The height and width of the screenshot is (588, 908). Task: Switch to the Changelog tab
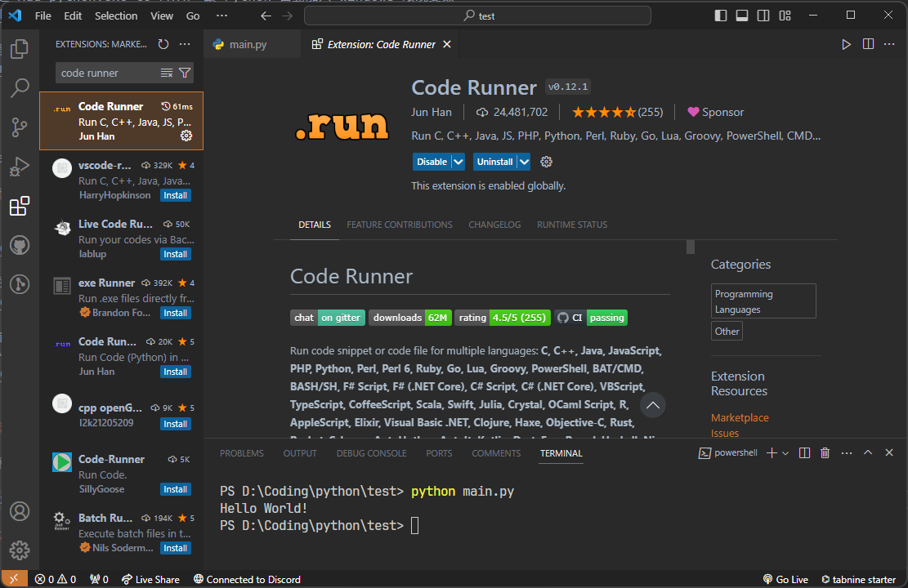(x=494, y=225)
